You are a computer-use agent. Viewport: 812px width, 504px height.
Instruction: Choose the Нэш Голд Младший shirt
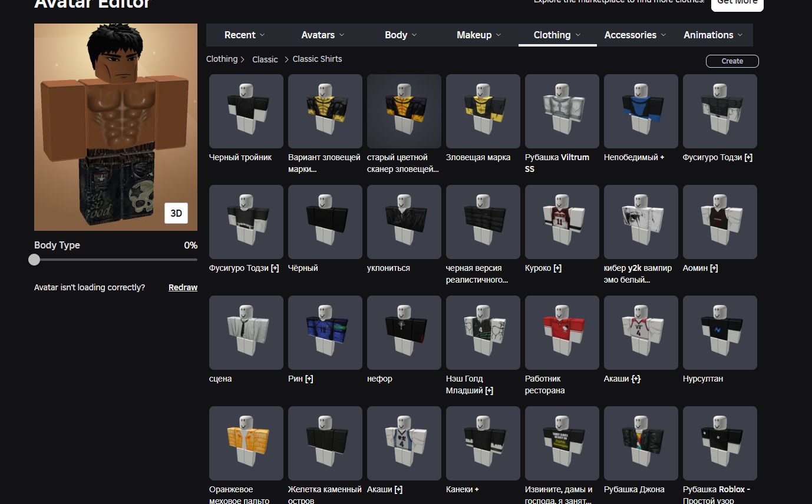pos(483,333)
